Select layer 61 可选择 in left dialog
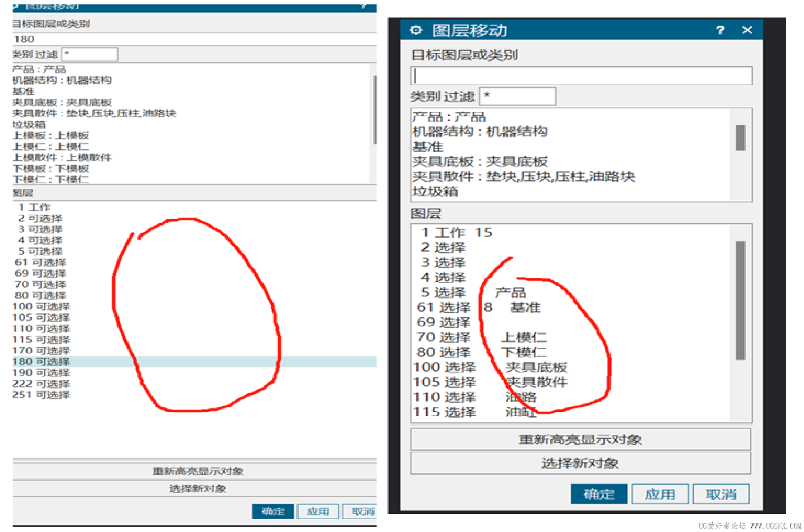The height and width of the screenshot is (532, 804). 40,263
